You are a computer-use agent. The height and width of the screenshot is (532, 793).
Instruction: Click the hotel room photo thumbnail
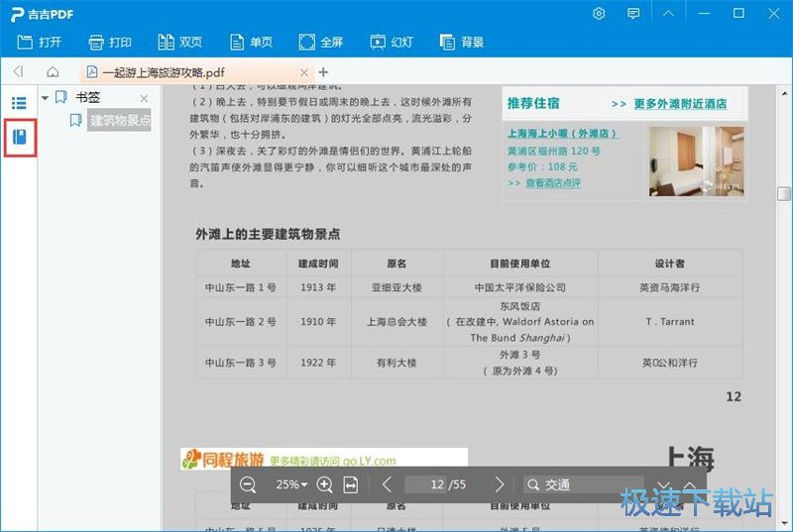(x=697, y=161)
